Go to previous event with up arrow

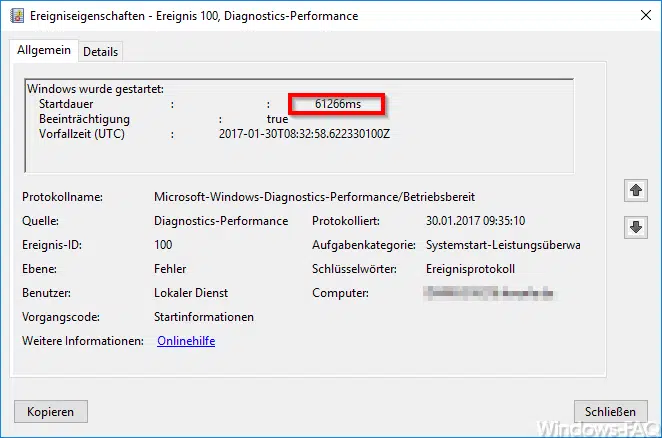(634, 189)
